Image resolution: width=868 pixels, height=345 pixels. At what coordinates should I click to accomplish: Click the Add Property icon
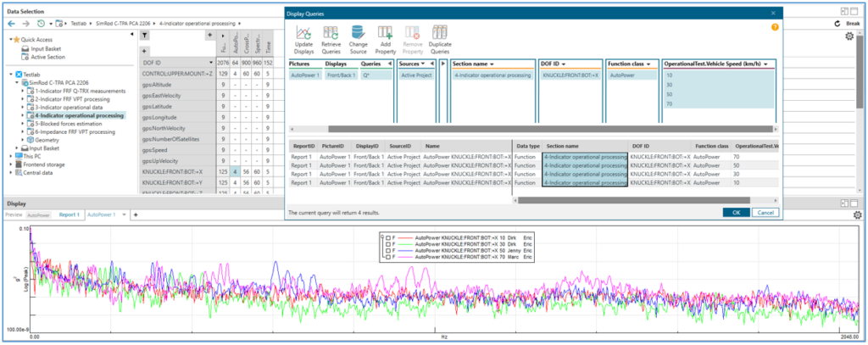pos(385,33)
